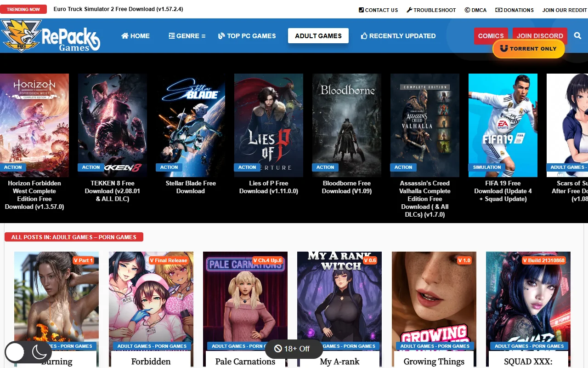Click the JOIN DISCORD button

coord(540,35)
